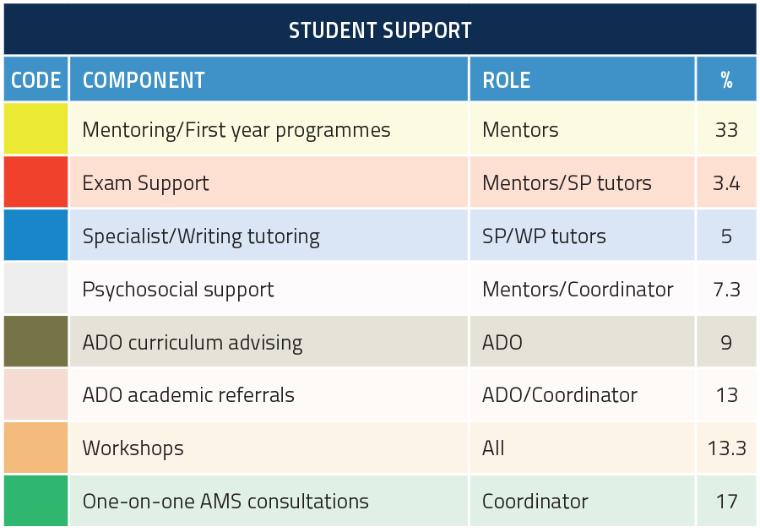Click the CODE column header
Viewport: 760px width, 532px height.
pos(35,79)
